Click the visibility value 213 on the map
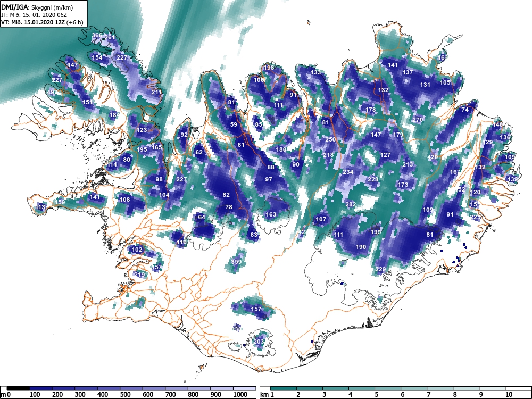 point(408,164)
